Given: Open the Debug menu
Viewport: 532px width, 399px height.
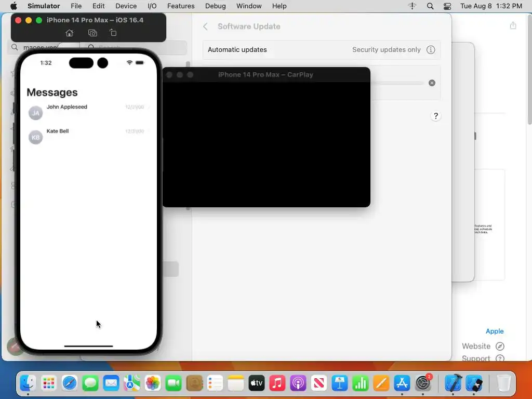Looking at the screenshot, I should [216, 6].
